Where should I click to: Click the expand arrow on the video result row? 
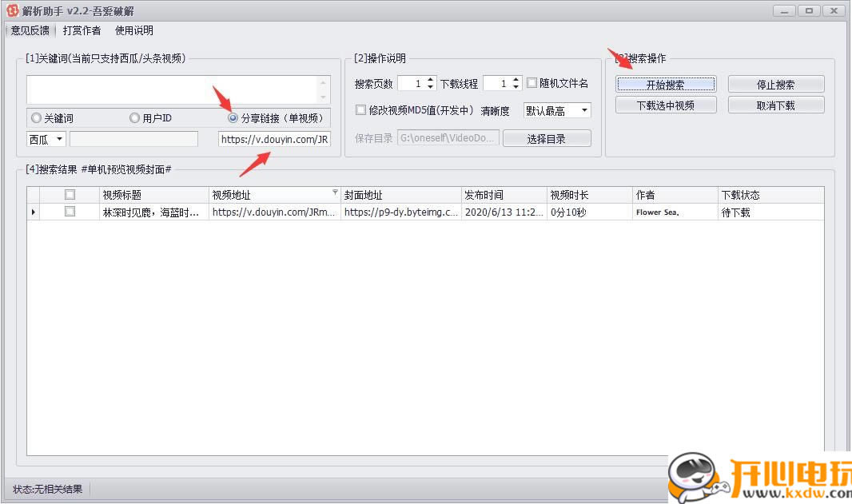pos(32,212)
